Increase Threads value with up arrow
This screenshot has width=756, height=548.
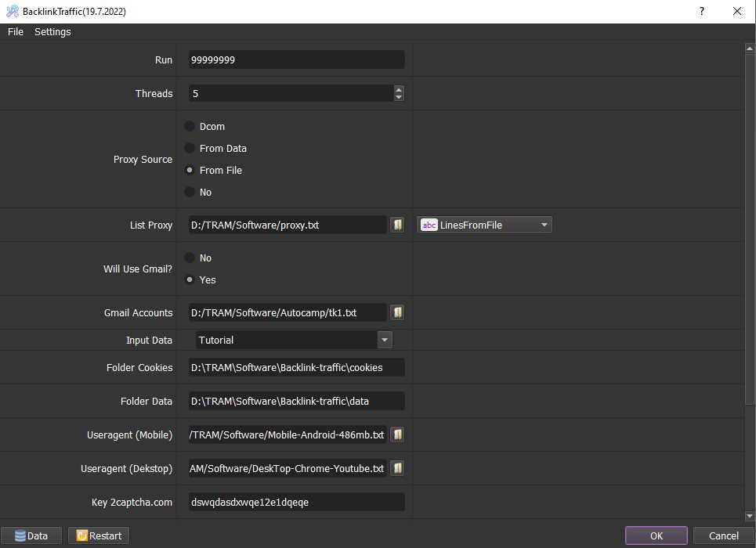click(x=398, y=89)
